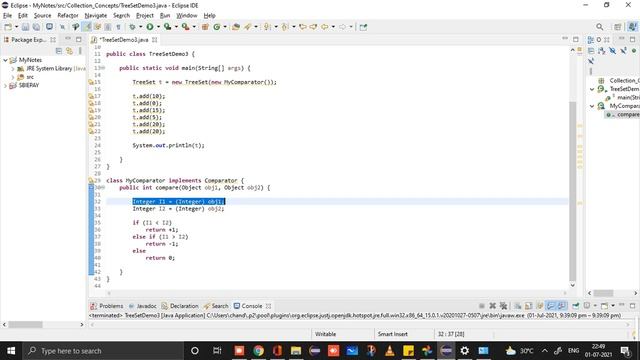640x360 pixels.
Task: Open the Open Console dropdown arrow
Action: pos(613,306)
